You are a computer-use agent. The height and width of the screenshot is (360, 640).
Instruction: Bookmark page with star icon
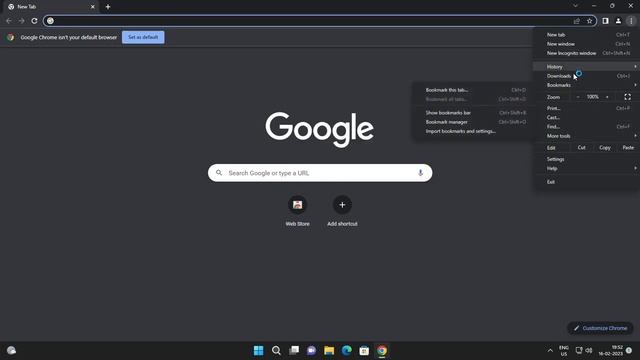click(x=589, y=21)
